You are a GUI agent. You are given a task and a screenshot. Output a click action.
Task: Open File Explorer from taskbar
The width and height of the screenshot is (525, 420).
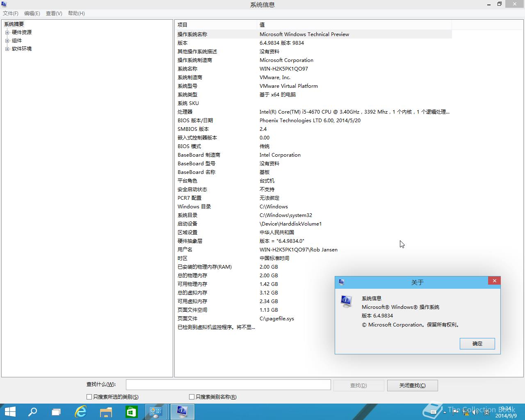(x=106, y=412)
